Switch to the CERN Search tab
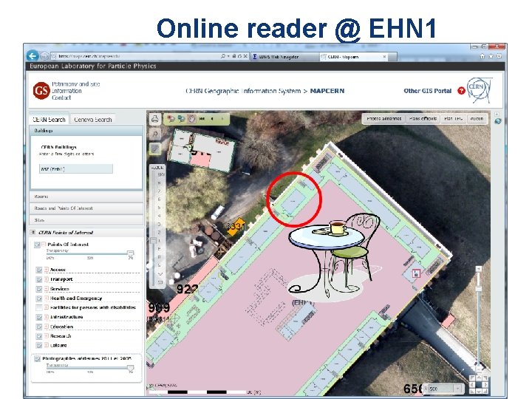 (x=49, y=120)
